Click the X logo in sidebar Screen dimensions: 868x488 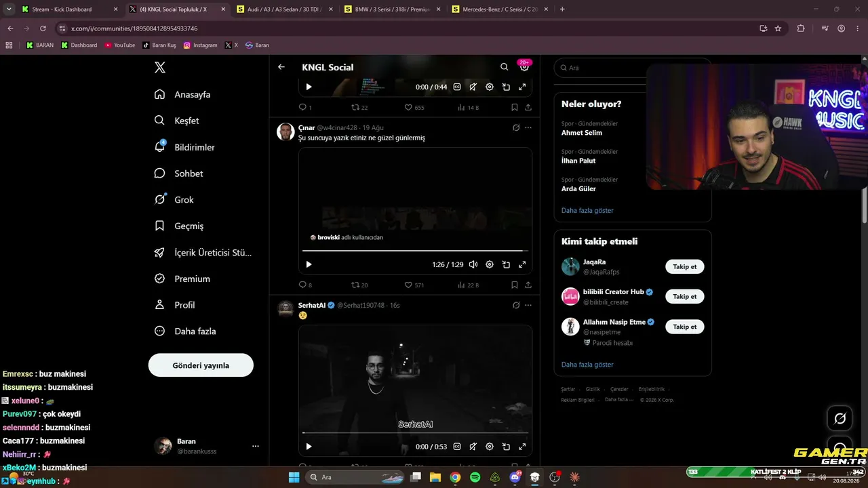point(160,67)
